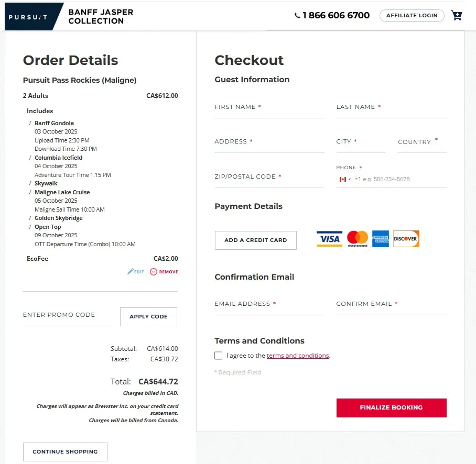Focus the Enter Promo Code field
Viewport: 476px width, 464px height.
tap(68, 316)
